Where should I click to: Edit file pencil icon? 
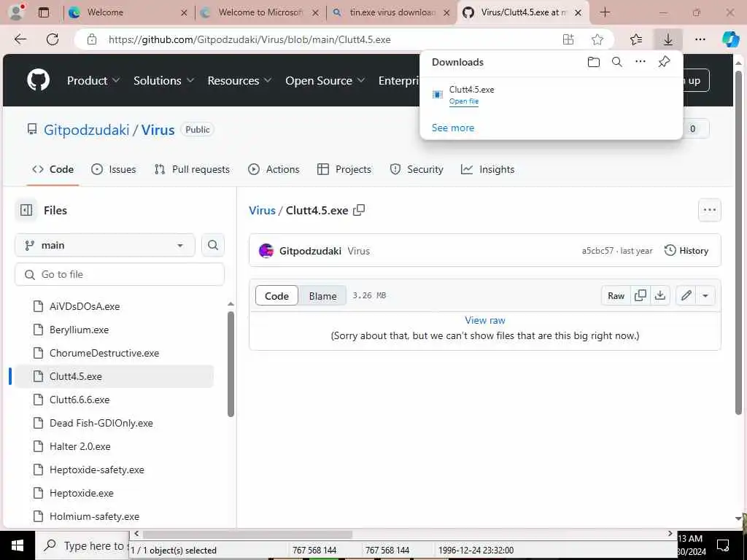click(x=686, y=296)
